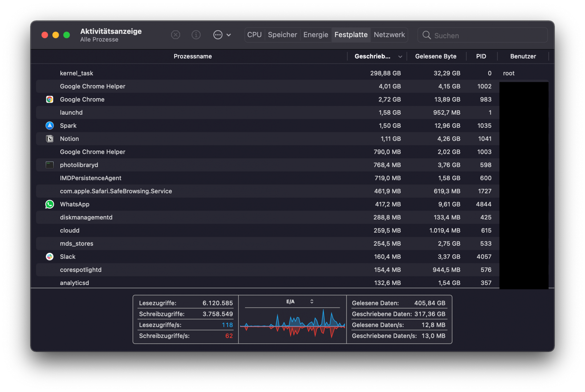This screenshot has width=585, height=392.
Task: Switch to the Netzwerk tab
Action: 389,35
